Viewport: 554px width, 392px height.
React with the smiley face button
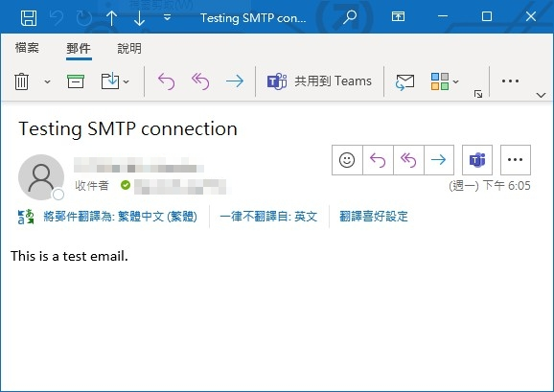(x=347, y=160)
